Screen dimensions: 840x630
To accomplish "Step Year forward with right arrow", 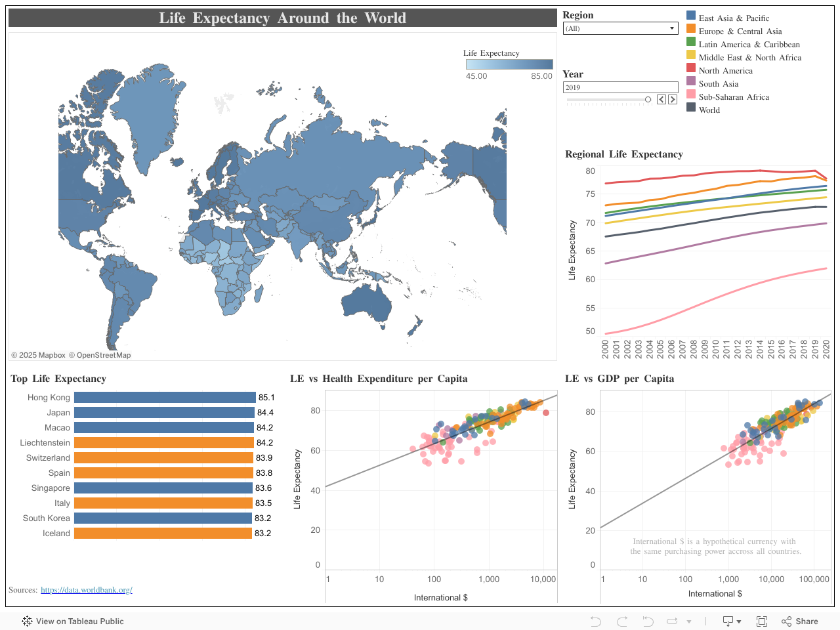I will coord(673,99).
